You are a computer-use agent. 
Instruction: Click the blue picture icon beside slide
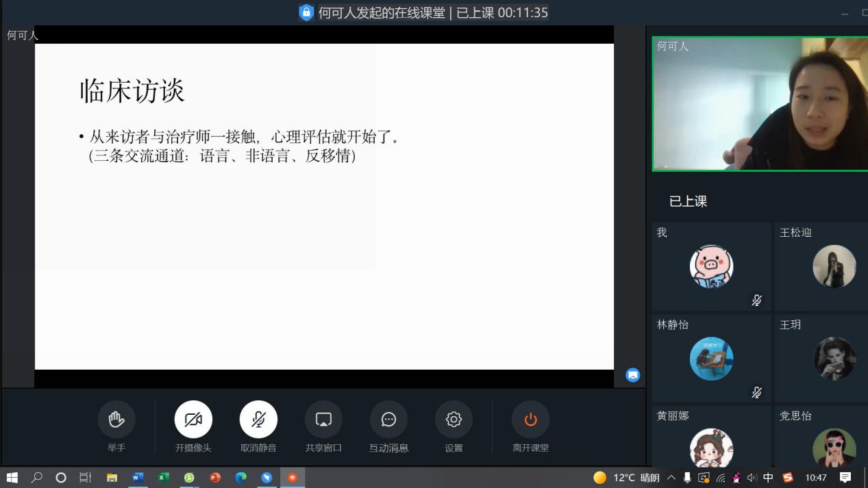coord(633,375)
